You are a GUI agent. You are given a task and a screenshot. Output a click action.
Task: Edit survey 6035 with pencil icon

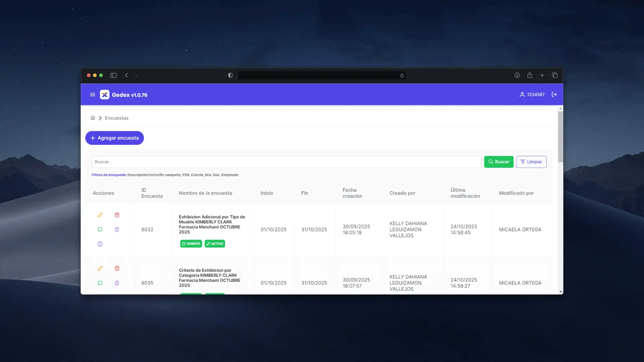pos(100,268)
